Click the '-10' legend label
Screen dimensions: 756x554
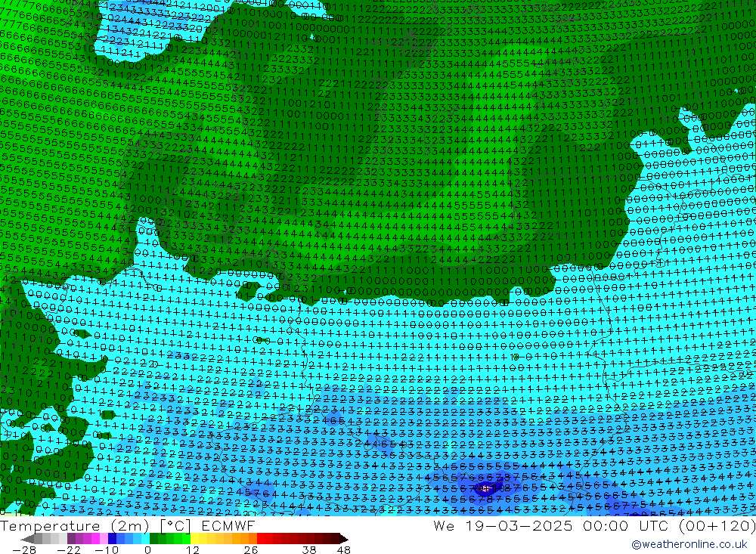107,549
